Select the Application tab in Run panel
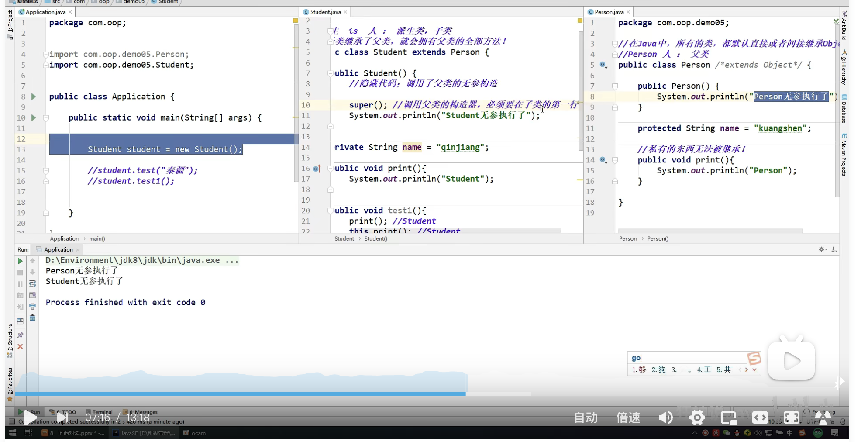868x442 pixels. [x=58, y=249]
